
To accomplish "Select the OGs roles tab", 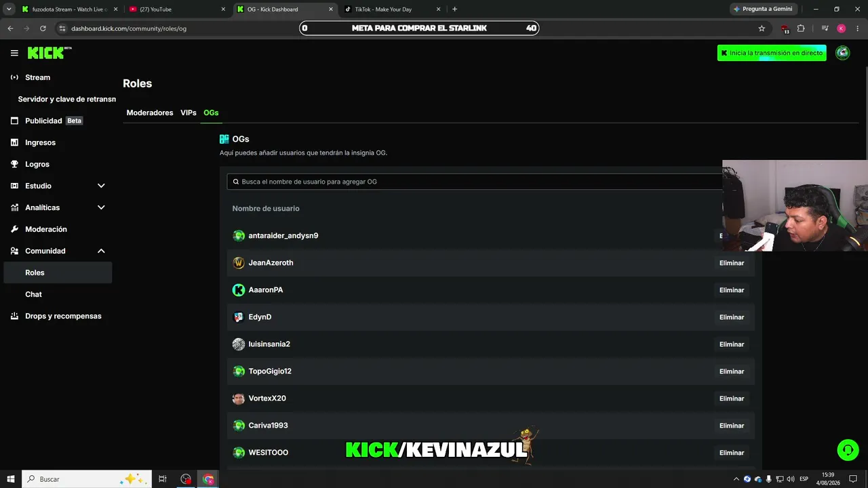I will coord(211,113).
